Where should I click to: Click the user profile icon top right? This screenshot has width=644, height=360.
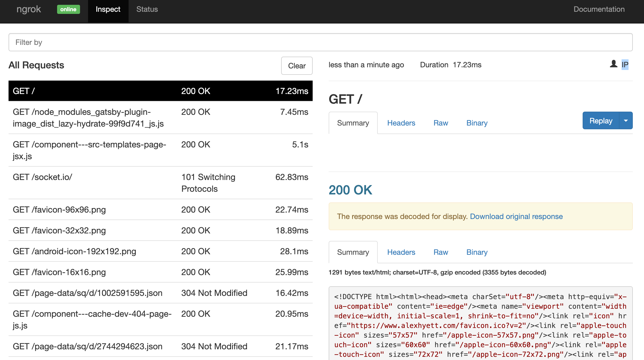coord(614,64)
